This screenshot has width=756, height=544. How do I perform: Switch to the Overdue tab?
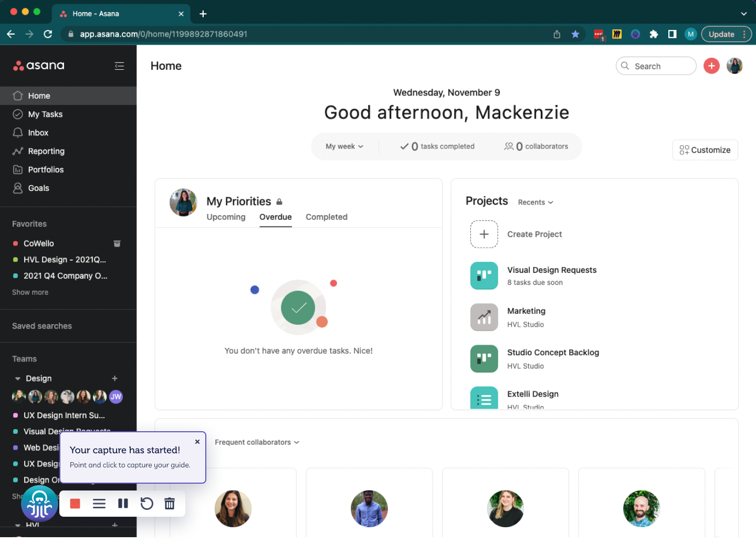coord(276,217)
